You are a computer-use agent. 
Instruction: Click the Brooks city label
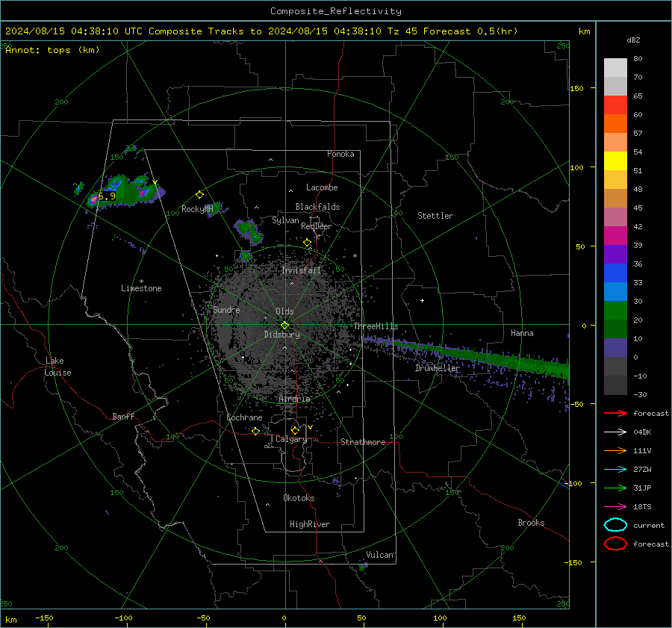tap(531, 523)
